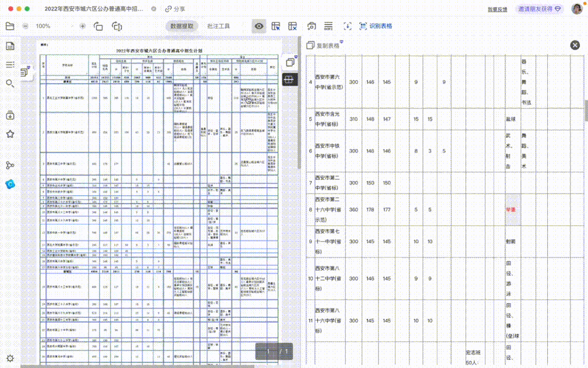The height and width of the screenshot is (368, 588).
Task: Click the red highlighted cell in row 8
Action: tap(512, 209)
